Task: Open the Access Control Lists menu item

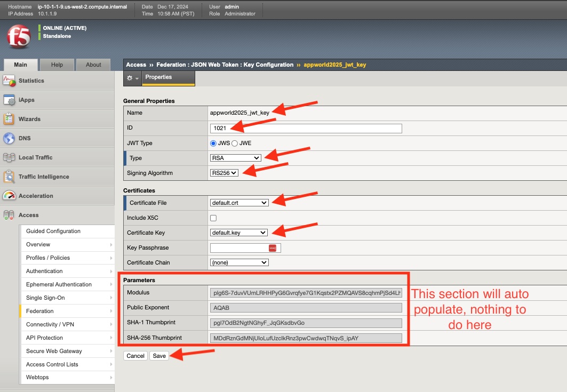Action: tap(67, 364)
